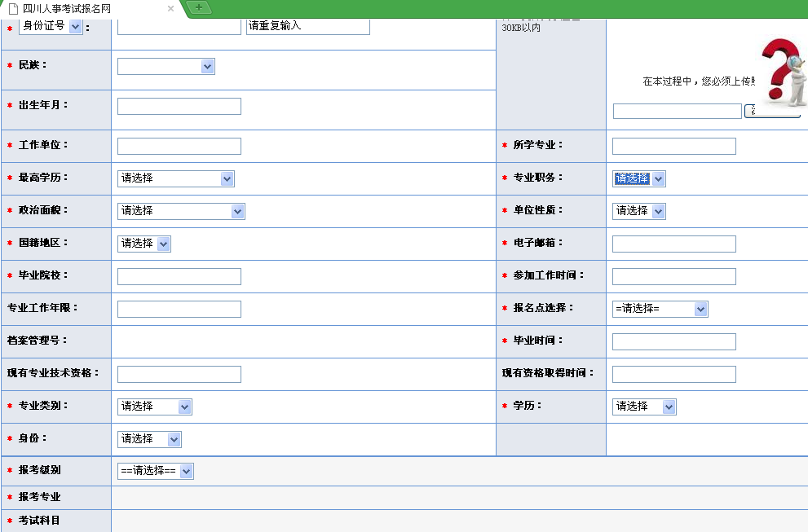
Task: Open the 最高学历 (highest education) dropdown
Action: tap(175, 178)
